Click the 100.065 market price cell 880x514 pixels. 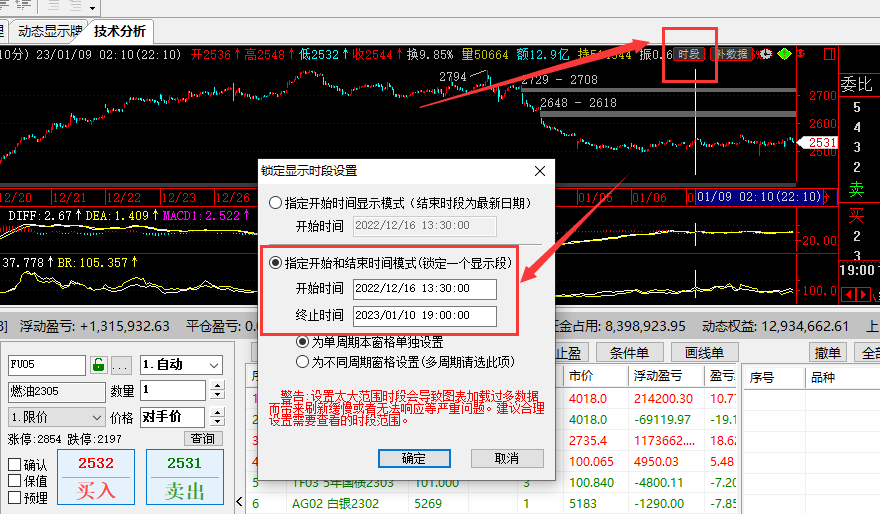pos(590,462)
